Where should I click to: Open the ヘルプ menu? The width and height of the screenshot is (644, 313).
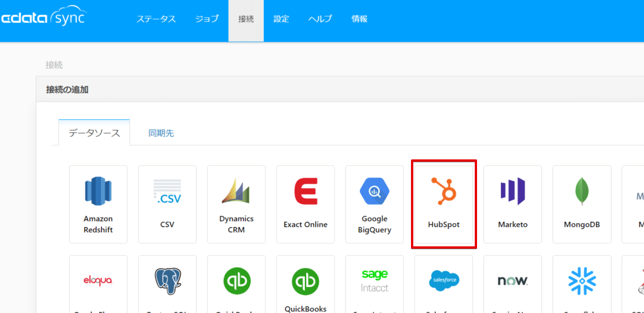click(x=321, y=19)
